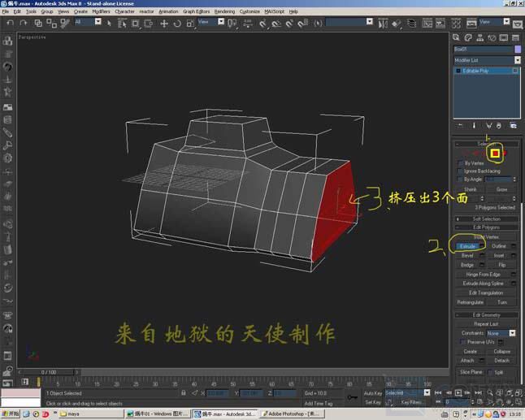525x420 pixels.
Task: Open Configure Modifier Sets icon
Action: point(514,125)
